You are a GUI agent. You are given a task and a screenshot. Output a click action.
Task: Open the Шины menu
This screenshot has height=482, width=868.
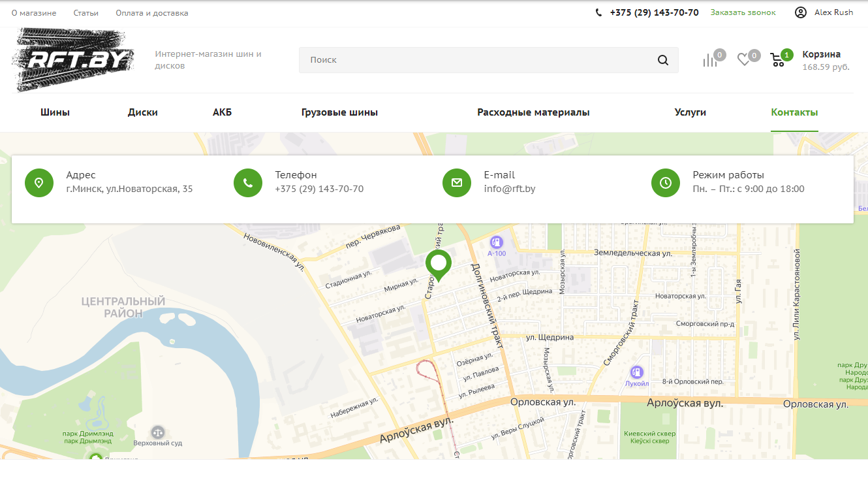click(55, 112)
